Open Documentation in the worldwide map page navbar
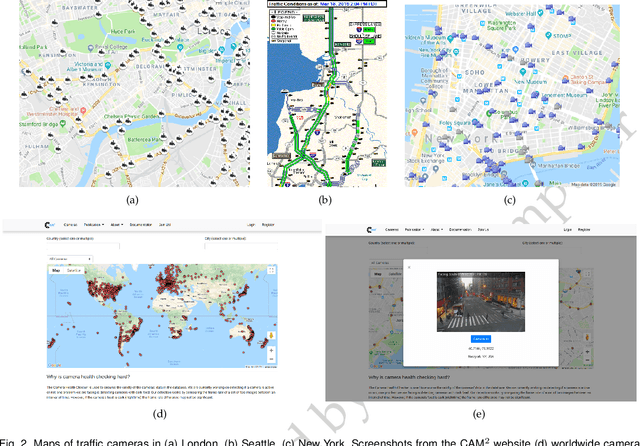 click(x=141, y=225)
